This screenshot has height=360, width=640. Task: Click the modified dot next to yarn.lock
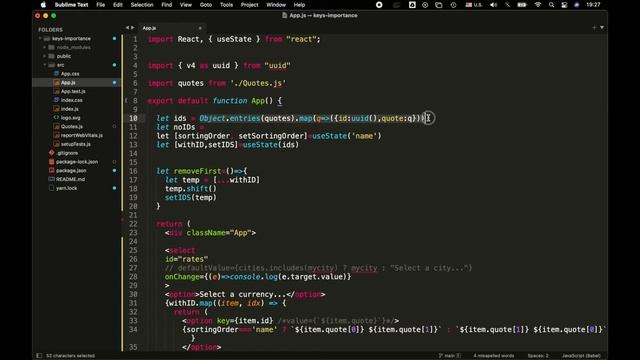click(114, 188)
